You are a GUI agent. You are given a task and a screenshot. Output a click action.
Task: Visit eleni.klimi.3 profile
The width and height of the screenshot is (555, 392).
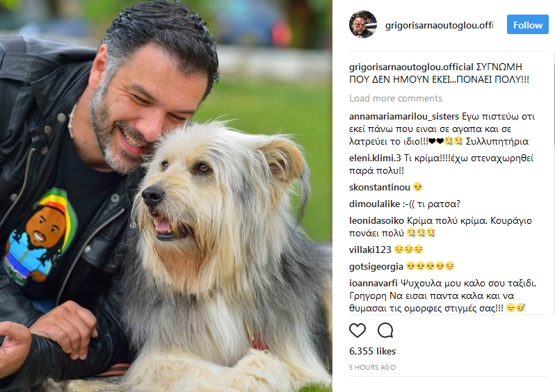(x=375, y=158)
